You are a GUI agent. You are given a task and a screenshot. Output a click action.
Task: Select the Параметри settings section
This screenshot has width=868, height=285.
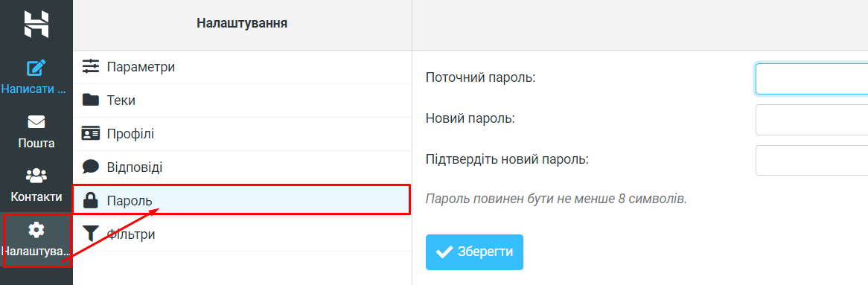(x=243, y=67)
